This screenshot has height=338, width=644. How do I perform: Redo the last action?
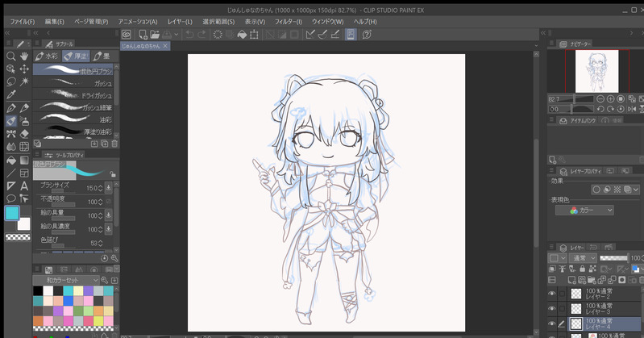pos(202,35)
